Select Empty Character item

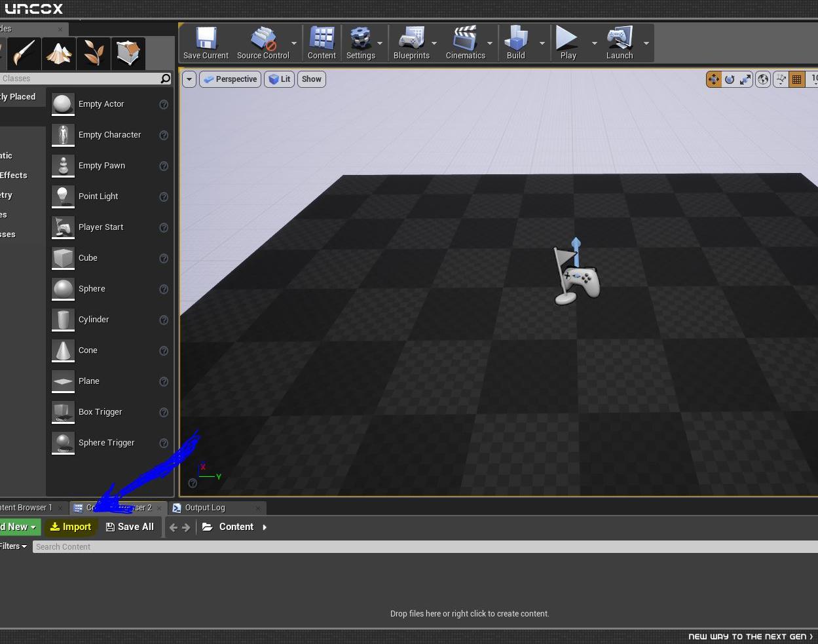point(110,135)
